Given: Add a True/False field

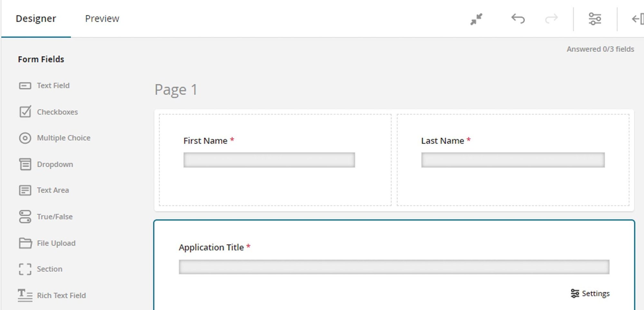Looking at the screenshot, I should click(55, 217).
